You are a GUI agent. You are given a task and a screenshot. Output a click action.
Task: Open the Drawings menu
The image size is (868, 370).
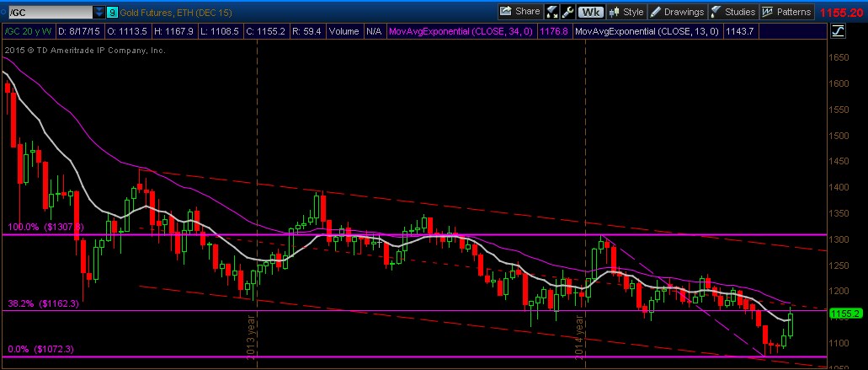677,12
